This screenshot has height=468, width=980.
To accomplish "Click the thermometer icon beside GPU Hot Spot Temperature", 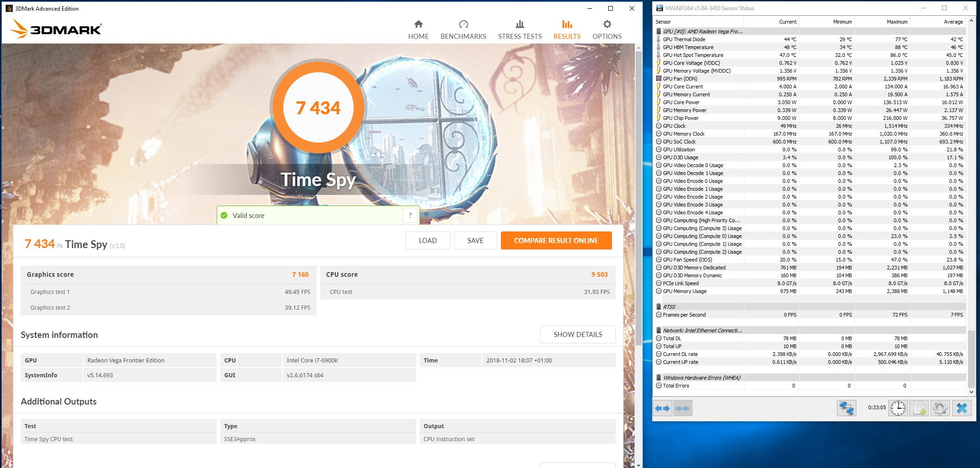I will [658, 55].
